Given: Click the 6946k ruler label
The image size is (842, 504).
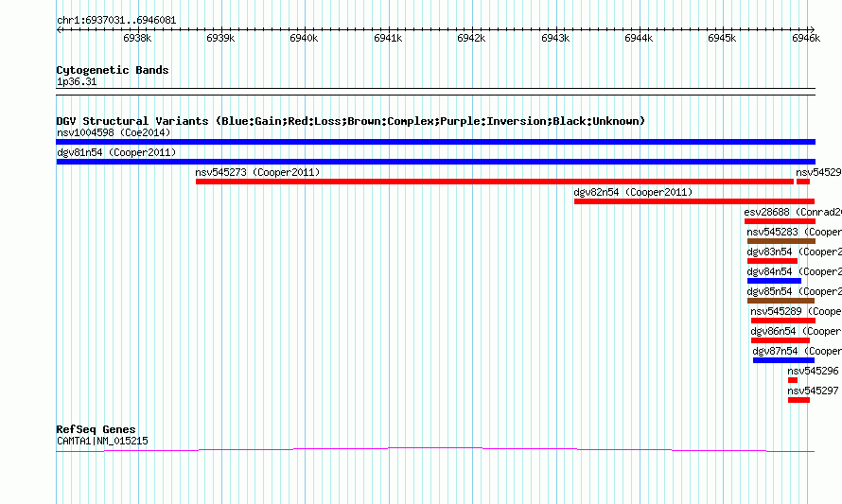Looking at the screenshot, I should click(806, 38).
